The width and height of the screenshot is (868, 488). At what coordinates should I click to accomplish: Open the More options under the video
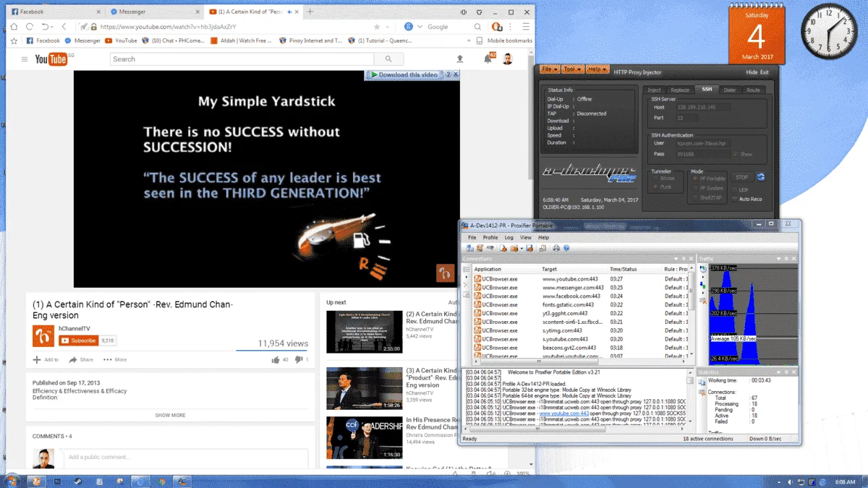click(114, 359)
